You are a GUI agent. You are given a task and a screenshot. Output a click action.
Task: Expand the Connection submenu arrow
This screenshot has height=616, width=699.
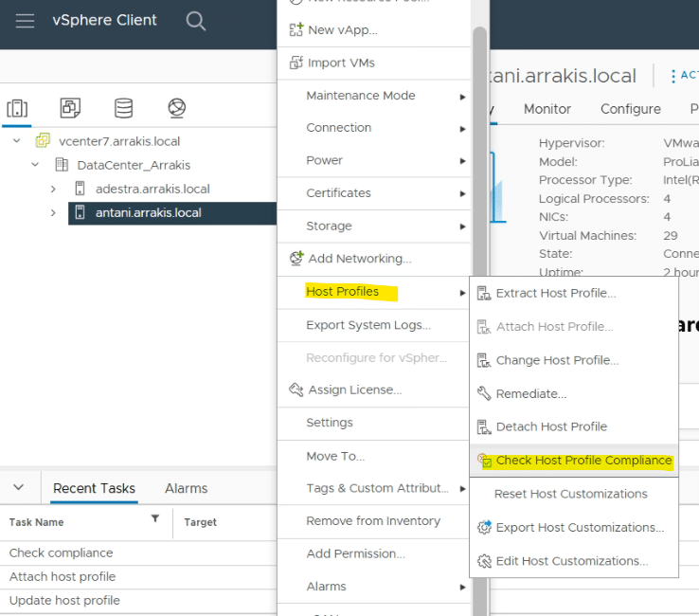463,129
